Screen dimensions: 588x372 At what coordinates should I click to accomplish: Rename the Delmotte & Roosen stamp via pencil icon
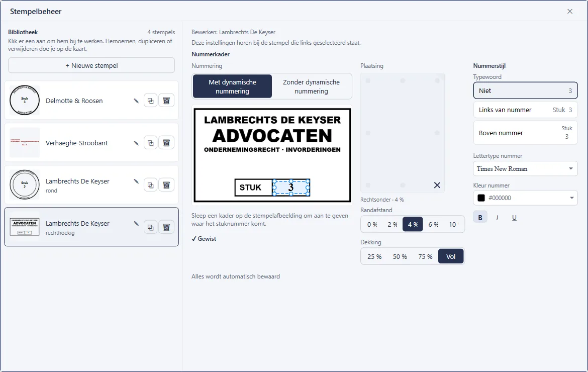pyautogui.click(x=136, y=101)
